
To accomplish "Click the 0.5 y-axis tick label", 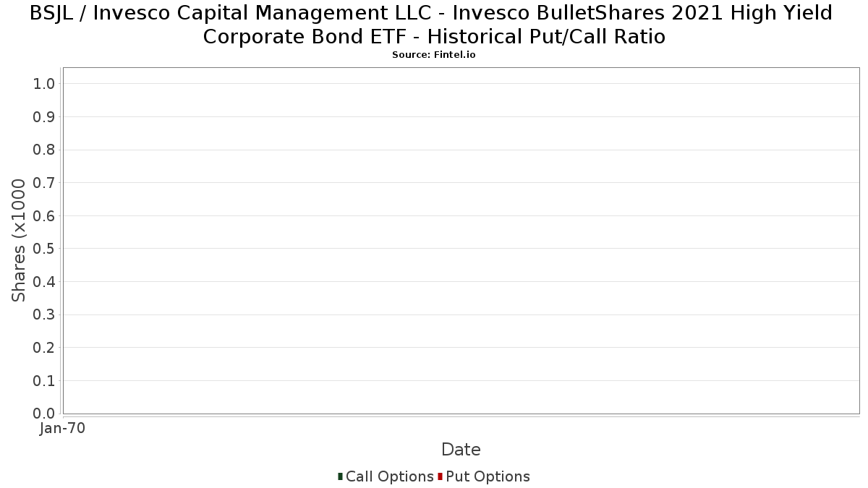I will 44,249.
